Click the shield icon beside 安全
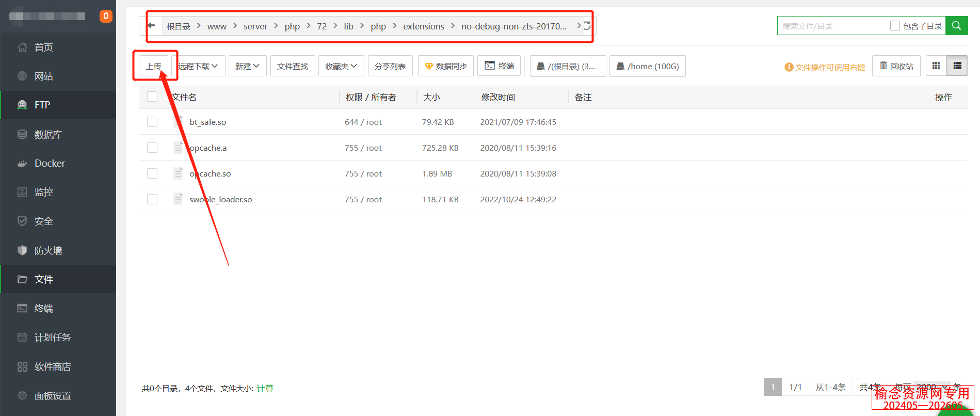 [x=22, y=221]
